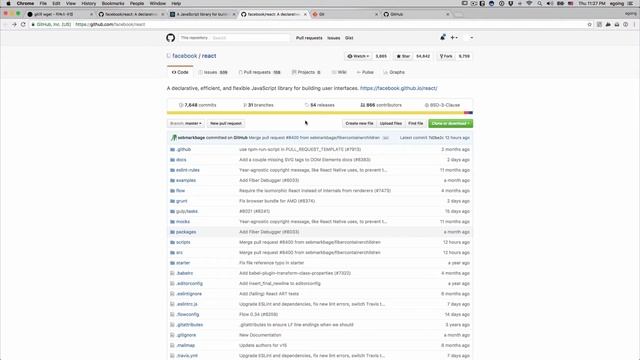640x360 pixels.
Task: Fork the react repository
Action: 446,56
